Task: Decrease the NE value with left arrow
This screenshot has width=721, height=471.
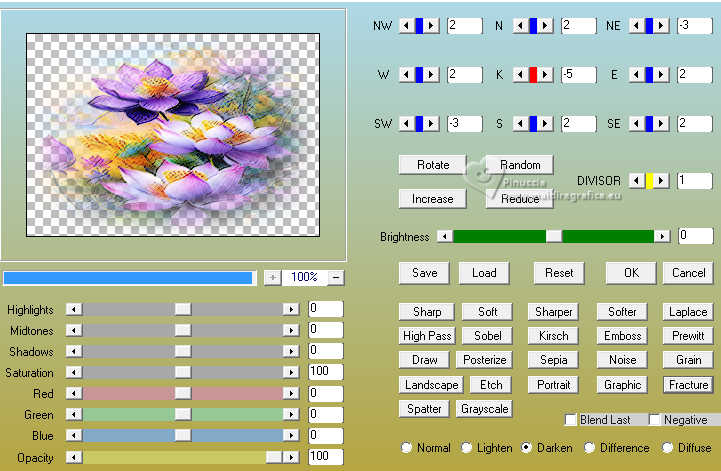Action: (637, 25)
